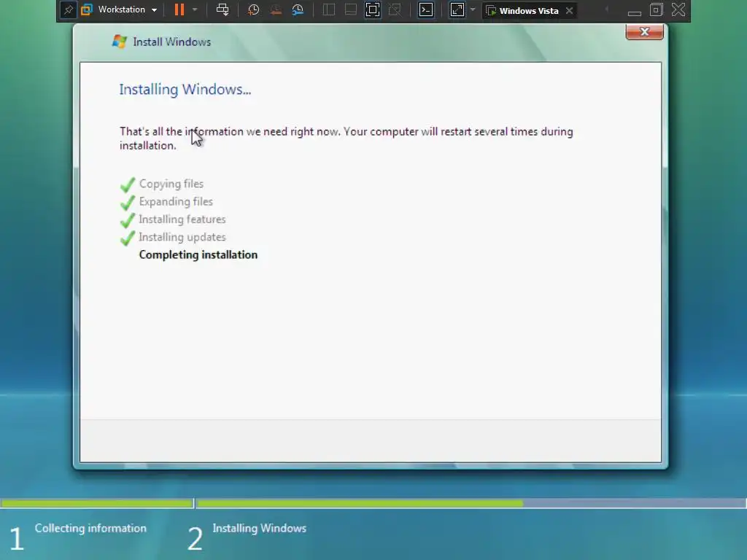Click the Collecting information stage label

[x=90, y=528]
